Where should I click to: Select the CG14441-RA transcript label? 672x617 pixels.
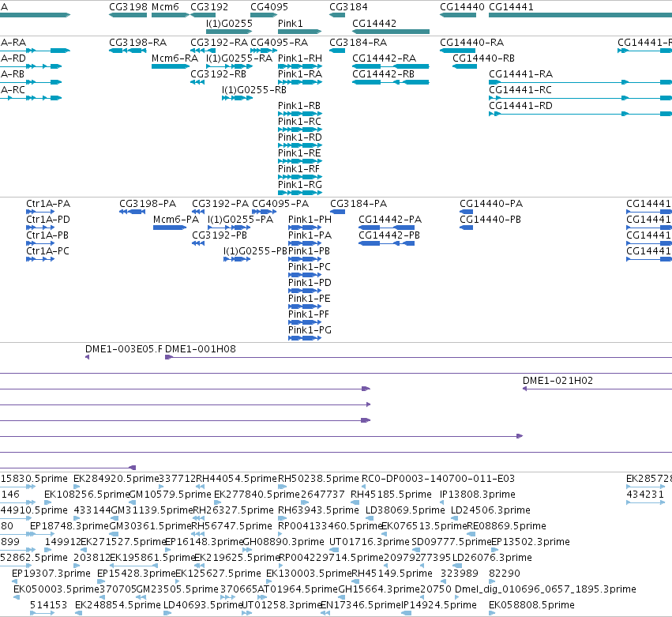(x=520, y=74)
